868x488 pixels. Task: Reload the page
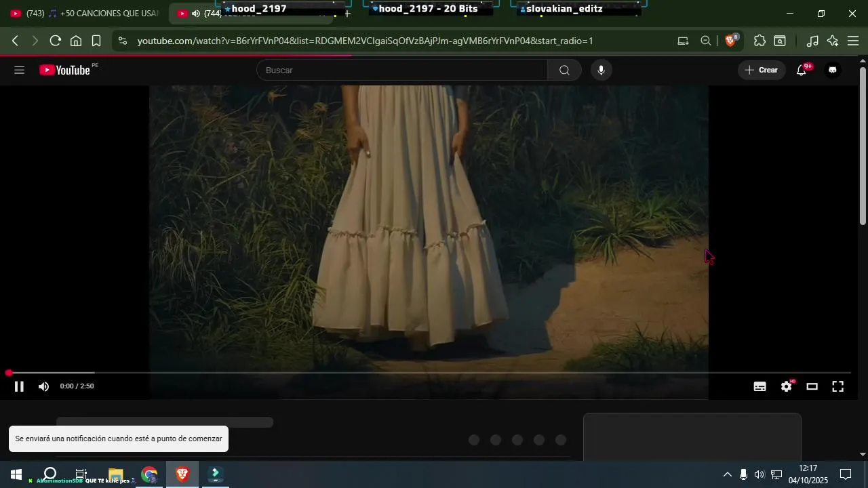[56, 41]
